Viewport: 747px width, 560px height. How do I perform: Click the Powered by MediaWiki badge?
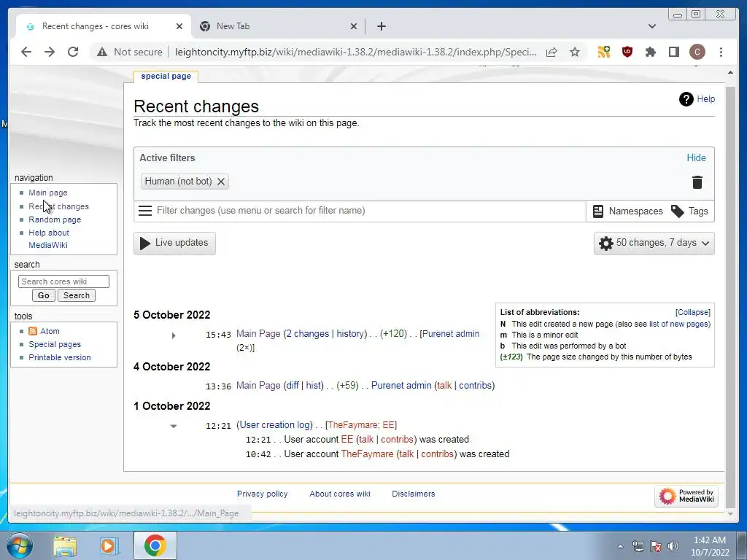(686, 496)
